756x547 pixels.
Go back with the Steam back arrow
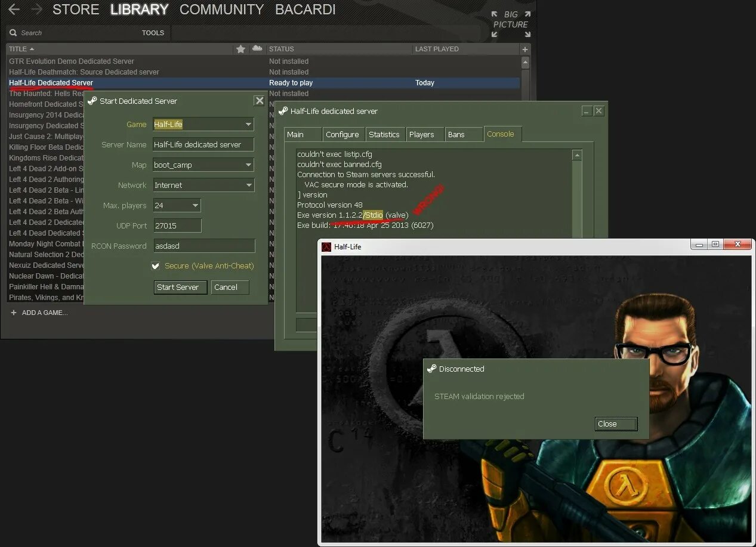[x=13, y=10]
